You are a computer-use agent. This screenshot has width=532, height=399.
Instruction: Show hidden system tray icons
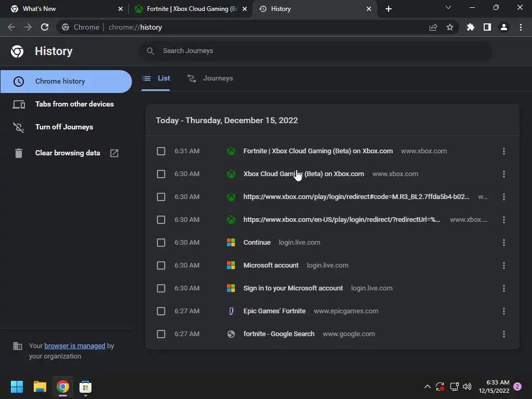click(x=428, y=387)
